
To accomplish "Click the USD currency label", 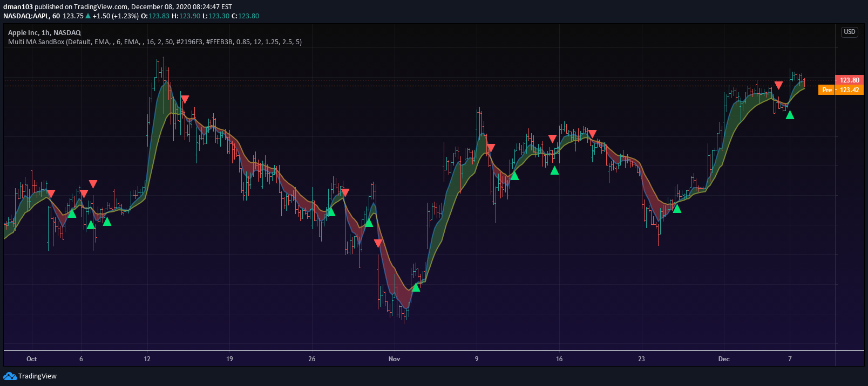I will point(850,32).
